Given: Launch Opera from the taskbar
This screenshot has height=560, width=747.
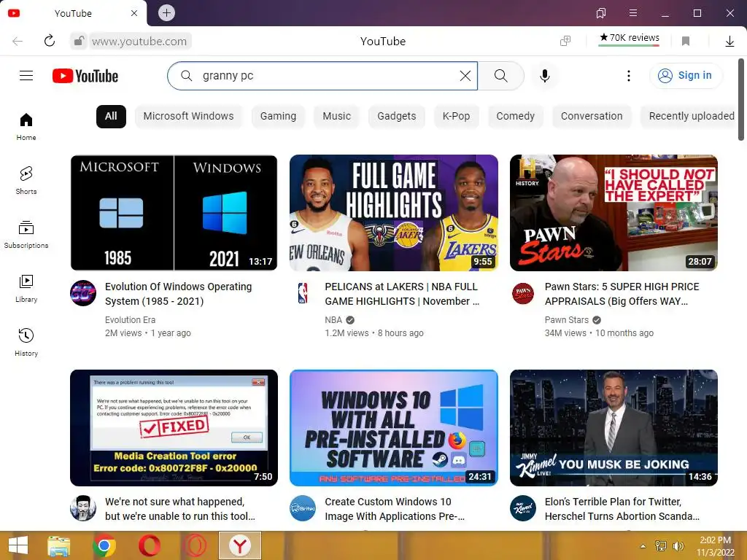Looking at the screenshot, I should (149, 545).
